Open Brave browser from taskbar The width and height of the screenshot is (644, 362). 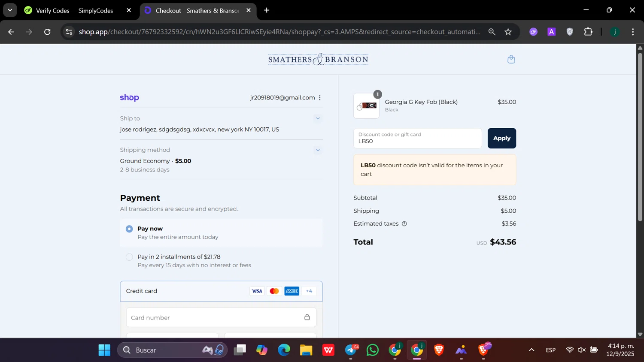439,350
